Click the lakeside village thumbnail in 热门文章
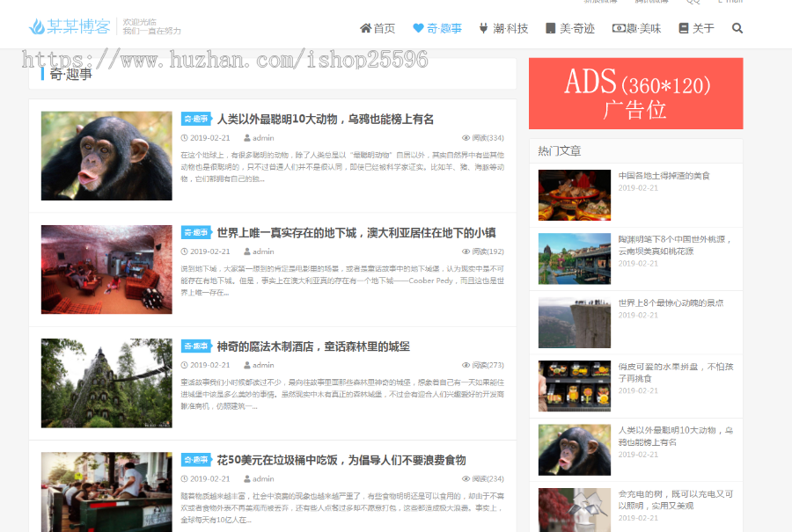This screenshot has height=532, width=792. [x=575, y=259]
